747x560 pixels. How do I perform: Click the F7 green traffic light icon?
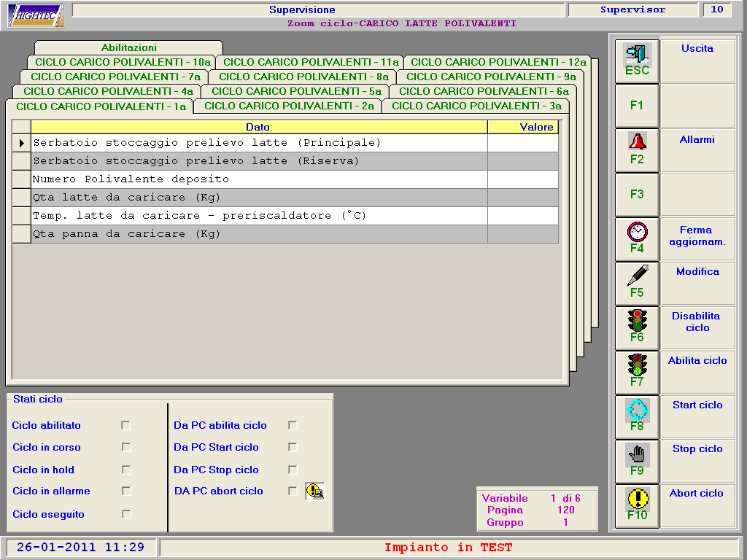(637, 365)
